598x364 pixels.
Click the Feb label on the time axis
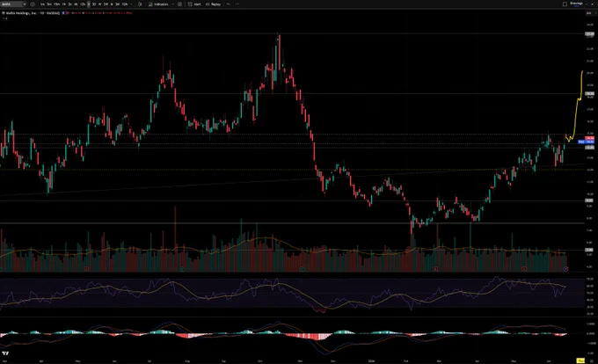[x=406, y=361]
